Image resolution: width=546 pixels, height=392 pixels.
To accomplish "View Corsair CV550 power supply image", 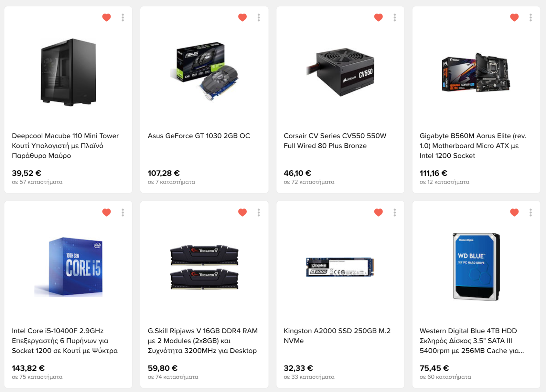I will click(x=340, y=72).
